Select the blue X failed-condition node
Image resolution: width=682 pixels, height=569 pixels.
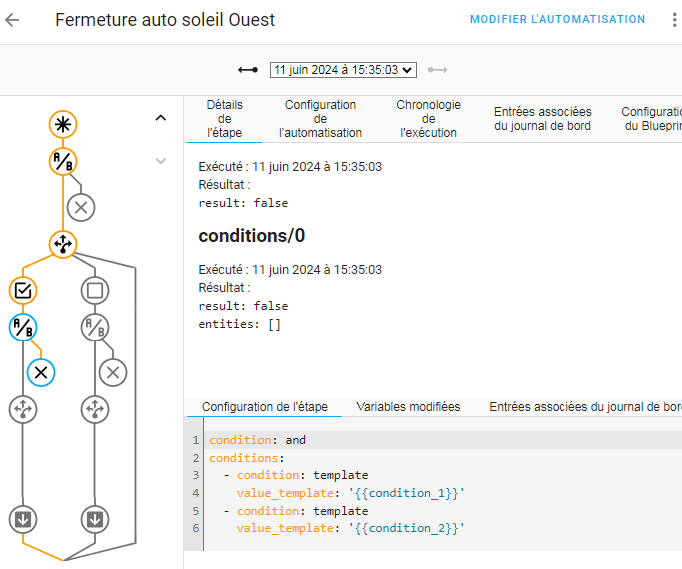[41, 372]
